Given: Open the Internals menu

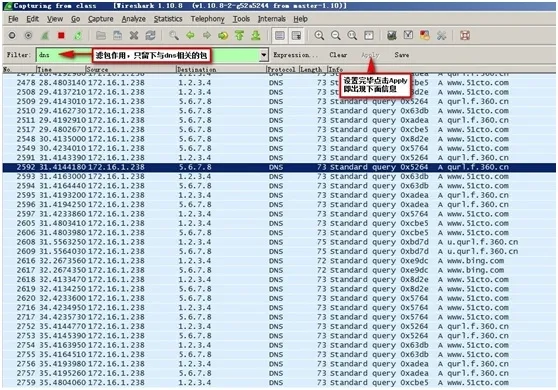Looking at the screenshot, I should tap(272, 19).
